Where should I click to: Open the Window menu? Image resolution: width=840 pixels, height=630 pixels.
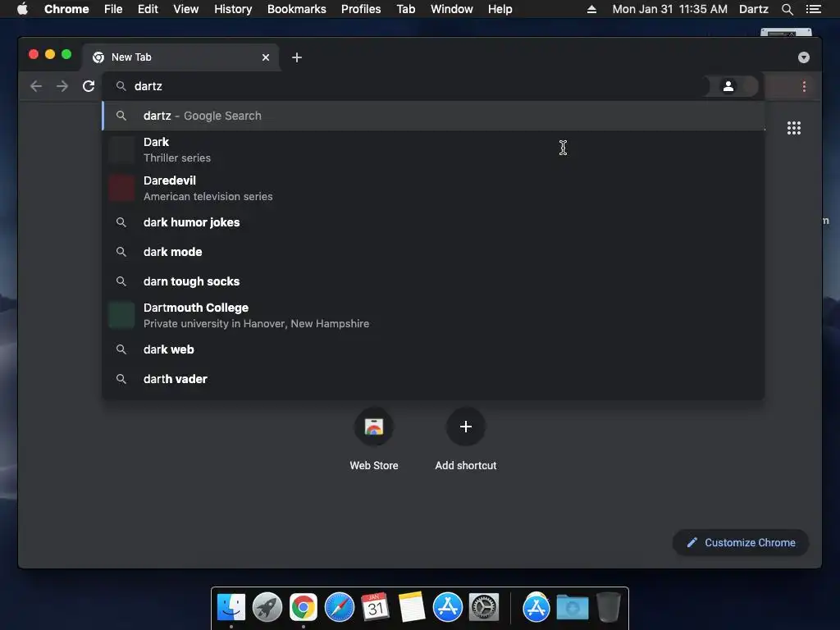pyautogui.click(x=452, y=9)
